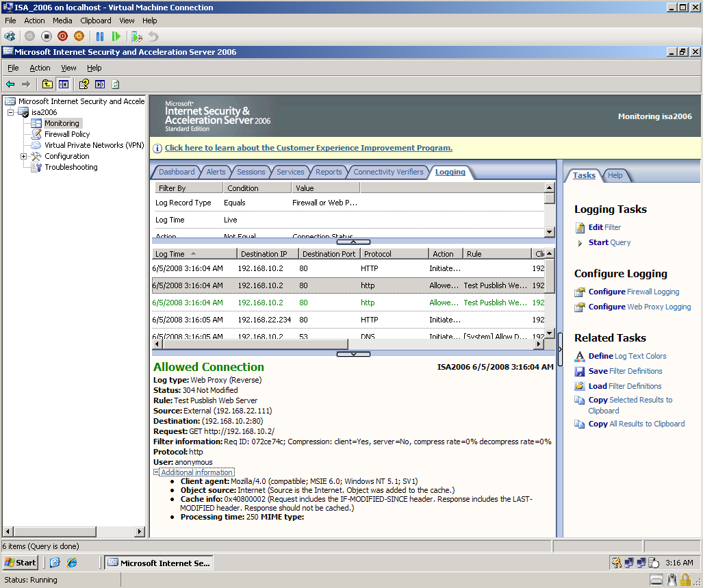Click the ISA toolbar Help icon
The image size is (703, 588).
pyautogui.click(x=84, y=84)
